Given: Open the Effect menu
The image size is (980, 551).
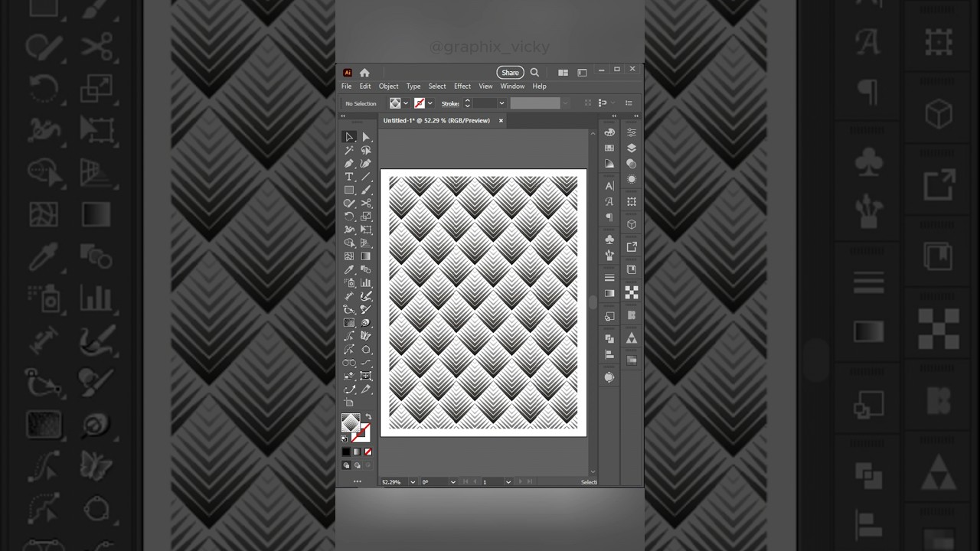Looking at the screenshot, I should pyautogui.click(x=462, y=86).
